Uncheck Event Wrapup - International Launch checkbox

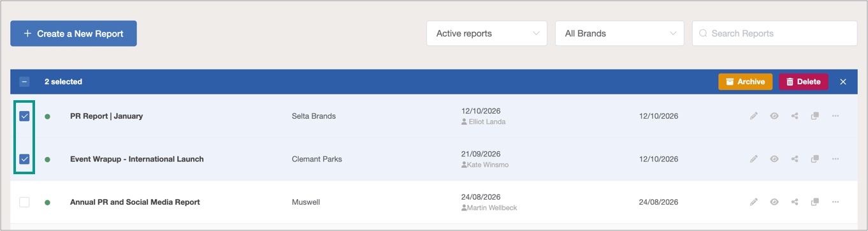[24, 159]
